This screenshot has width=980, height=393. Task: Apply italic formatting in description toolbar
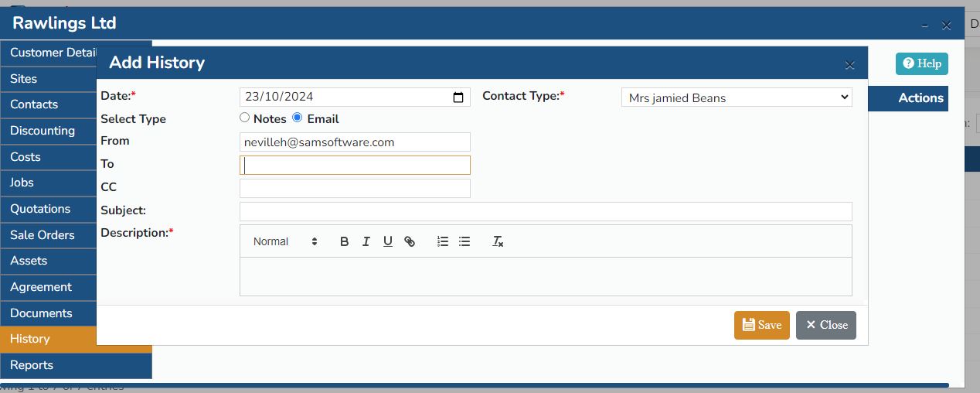[x=366, y=241]
